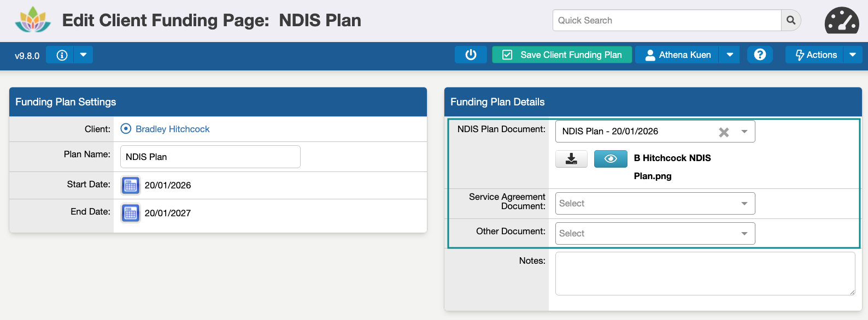Open the Start Date calendar picker
Image resolution: width=868 pixels, height=320 pixels.
coord(130,186)
